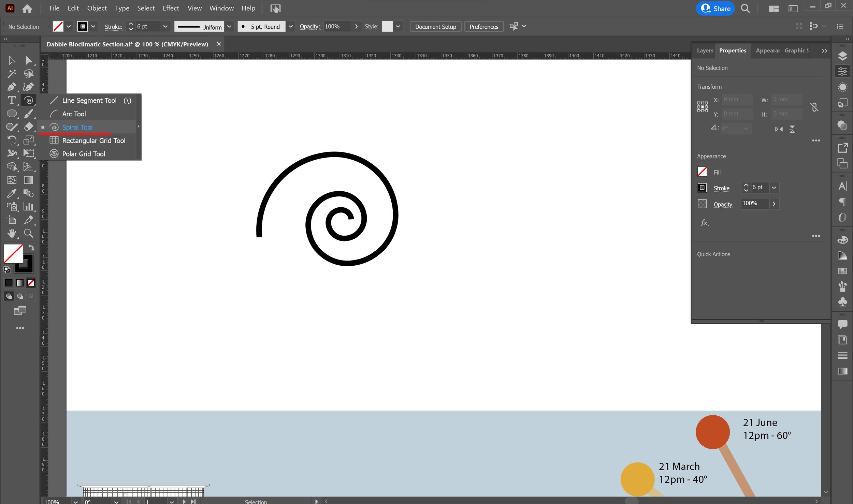This screenshot has height=504, width=853.
Task: Select the Paintbrush tool
Action: pyautogui.click(x=29, y=114)
